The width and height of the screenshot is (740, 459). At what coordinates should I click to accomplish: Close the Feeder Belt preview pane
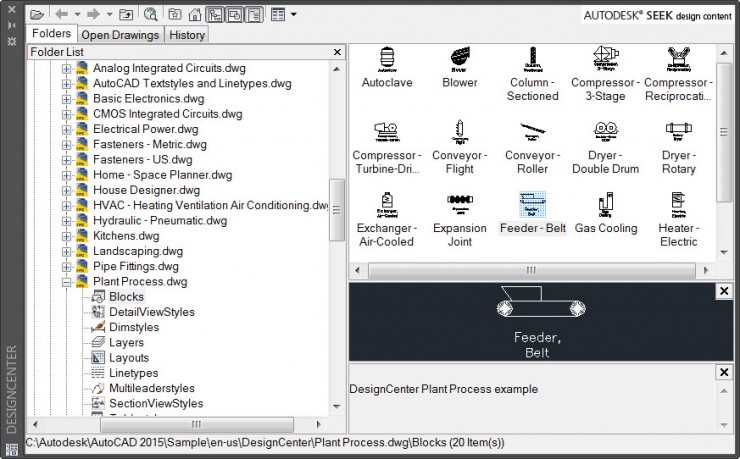724,291
